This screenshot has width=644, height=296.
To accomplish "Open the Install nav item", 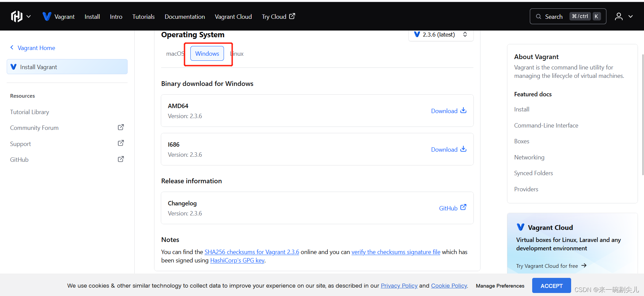I will 92,16.
